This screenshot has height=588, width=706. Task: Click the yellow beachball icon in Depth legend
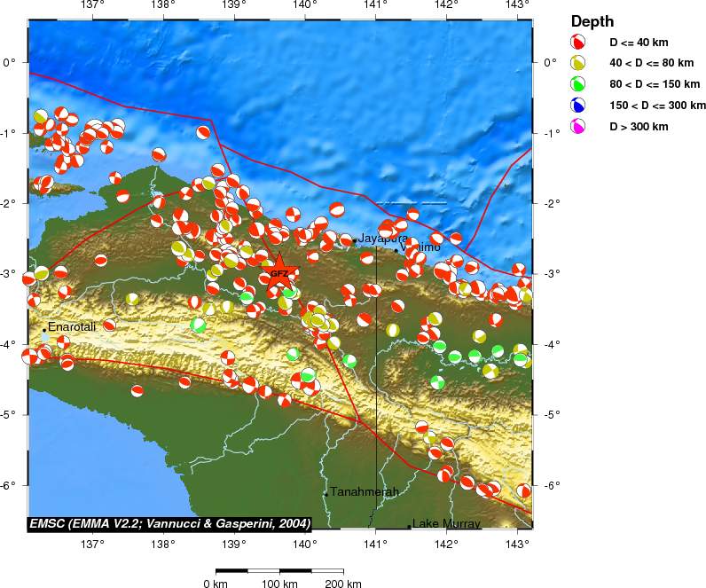point(577,63)
